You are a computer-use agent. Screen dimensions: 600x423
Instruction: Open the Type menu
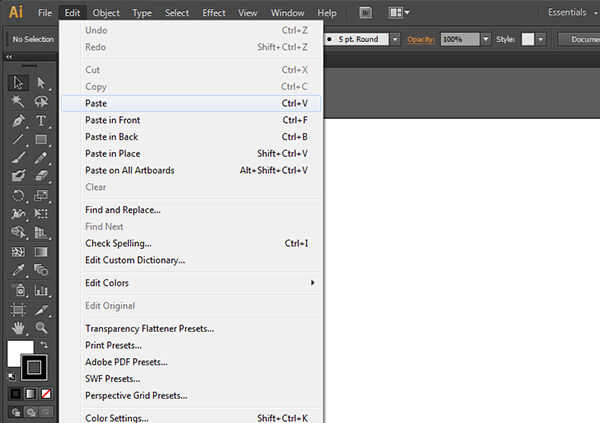click(142, 13)
